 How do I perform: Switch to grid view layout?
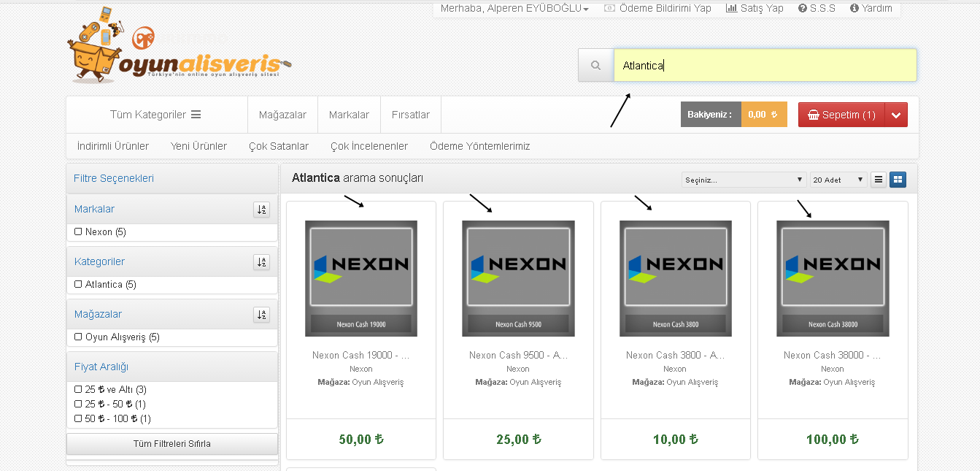tap(898, 180)
